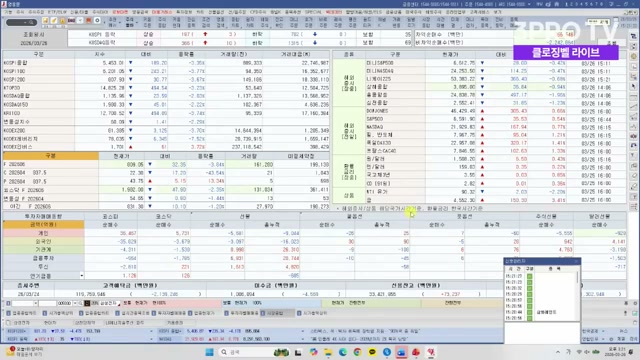Screen dimensions: 640x360
Task: Open dropdown after first order input field
Action: (x=36, y=303)
